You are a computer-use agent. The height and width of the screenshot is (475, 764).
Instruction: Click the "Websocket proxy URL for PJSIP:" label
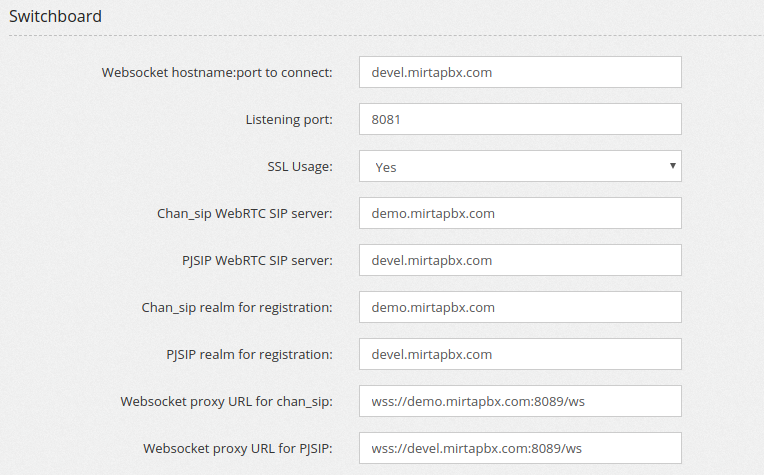click(238, 449)
